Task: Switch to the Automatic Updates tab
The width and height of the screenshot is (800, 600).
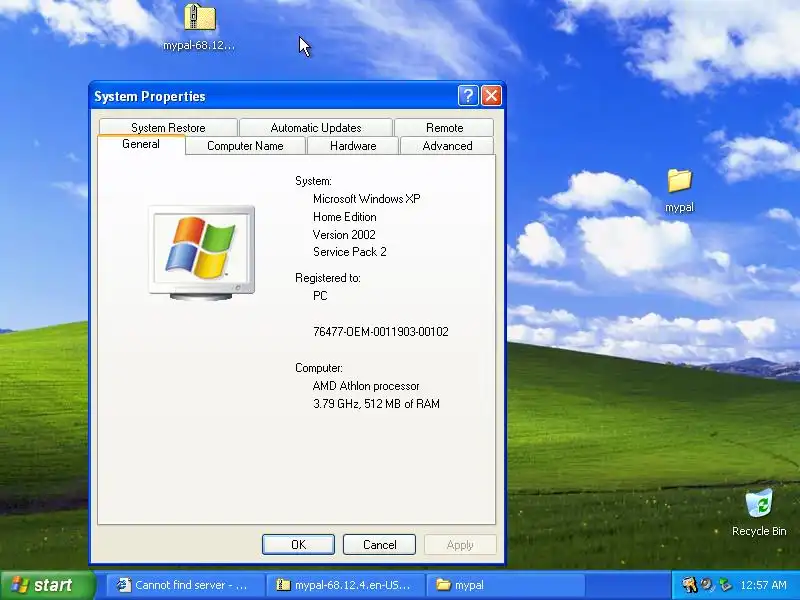Action: click(x=316, y=127)
